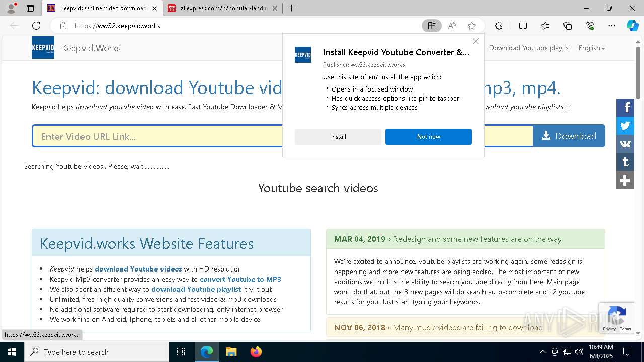Expand the English language dropdown
644x362 pixels.
592,48
